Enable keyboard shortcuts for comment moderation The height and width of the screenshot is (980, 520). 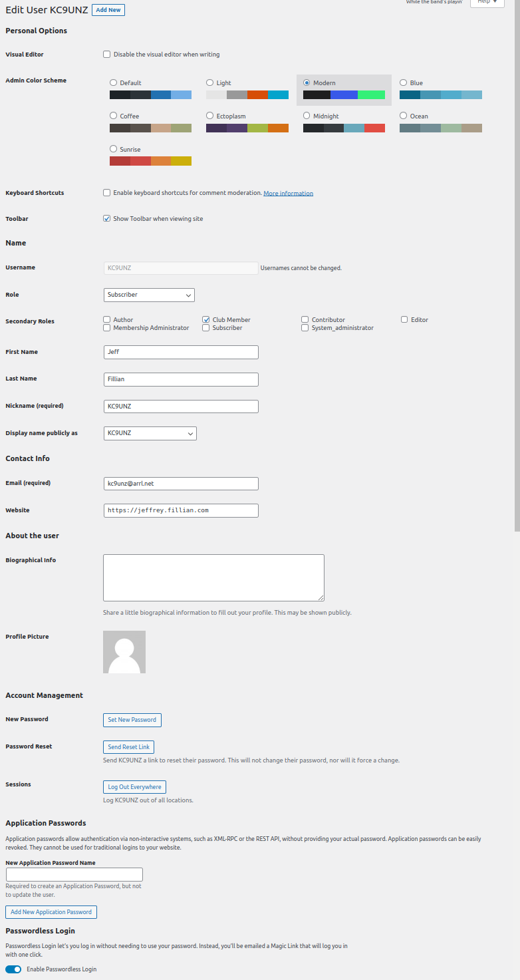tap(107, 193)
